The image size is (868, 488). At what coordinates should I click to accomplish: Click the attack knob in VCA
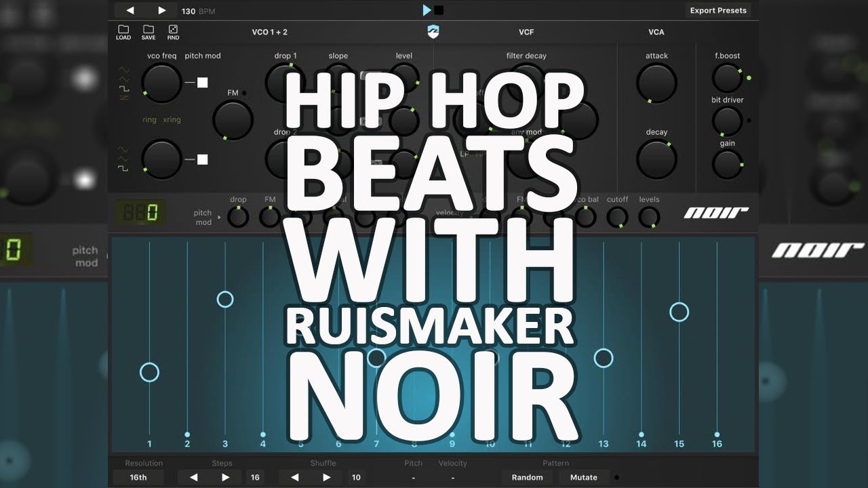pos(656,83)
